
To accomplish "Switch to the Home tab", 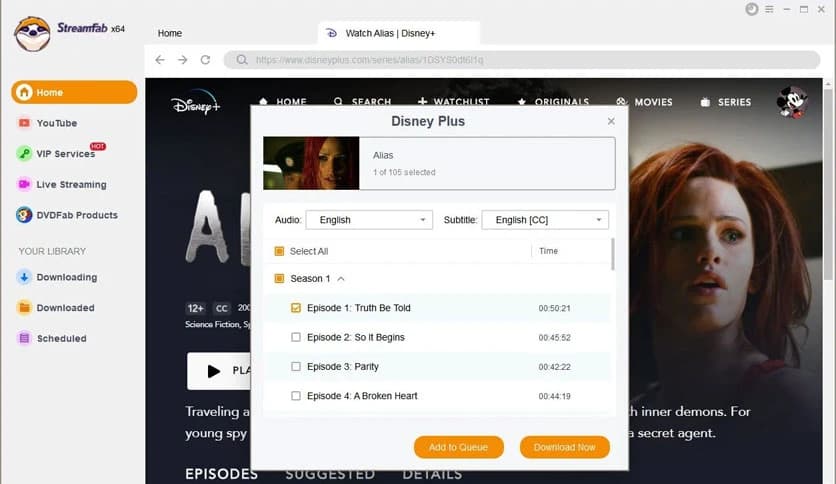I will coord(170,33).
